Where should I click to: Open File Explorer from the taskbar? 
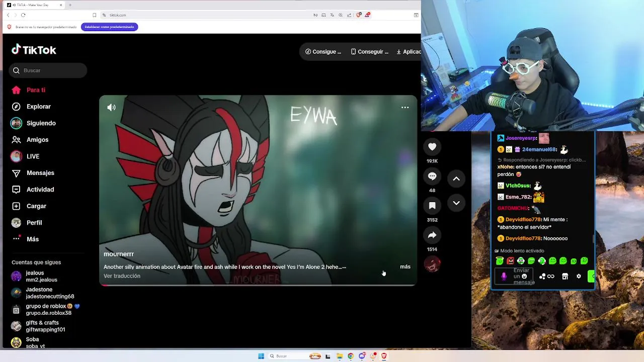[x=340, y=356]
